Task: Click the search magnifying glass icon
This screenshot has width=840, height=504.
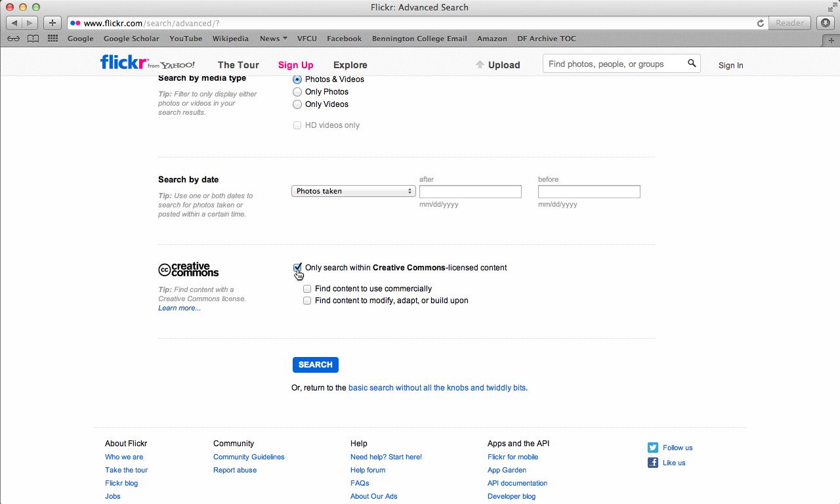Action: 692,64
